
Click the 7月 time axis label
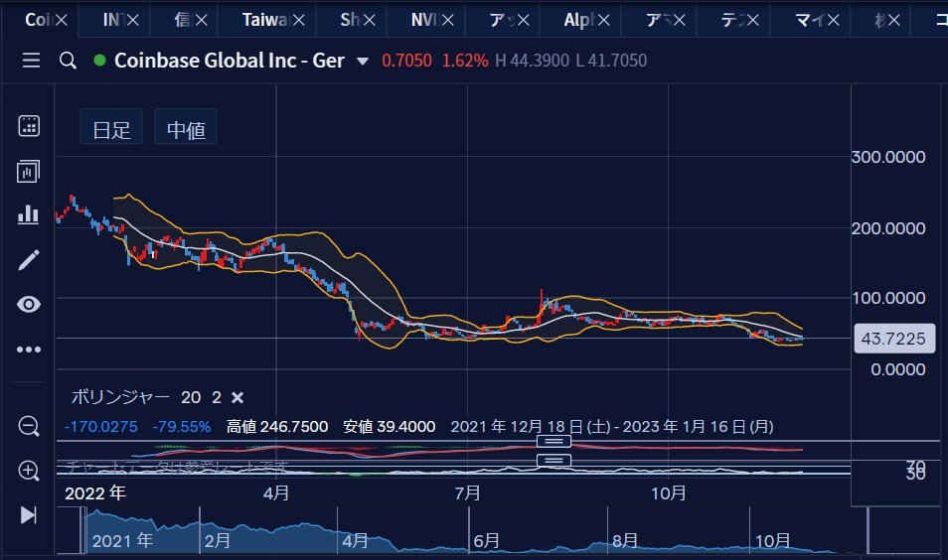[x=467, y=493]
